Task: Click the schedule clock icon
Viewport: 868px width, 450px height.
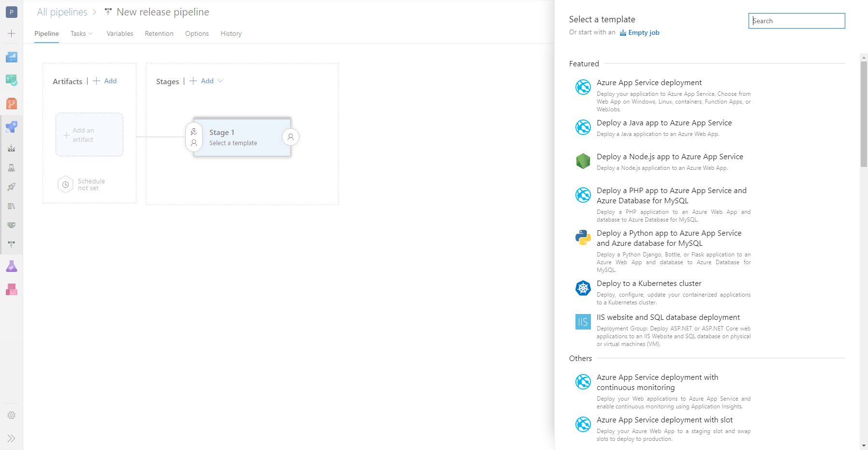Action: click(65, 184)
